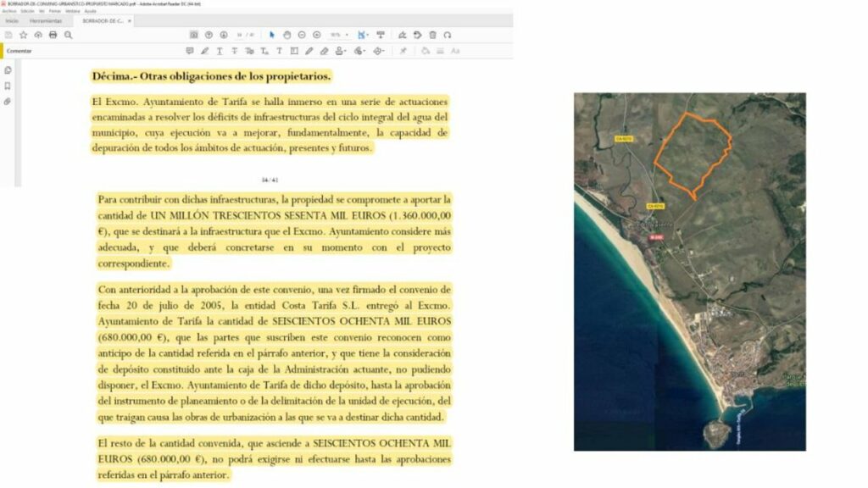868x488 pixels.
Task: Select the text Highlight tool
Action: tap(204, 51)
